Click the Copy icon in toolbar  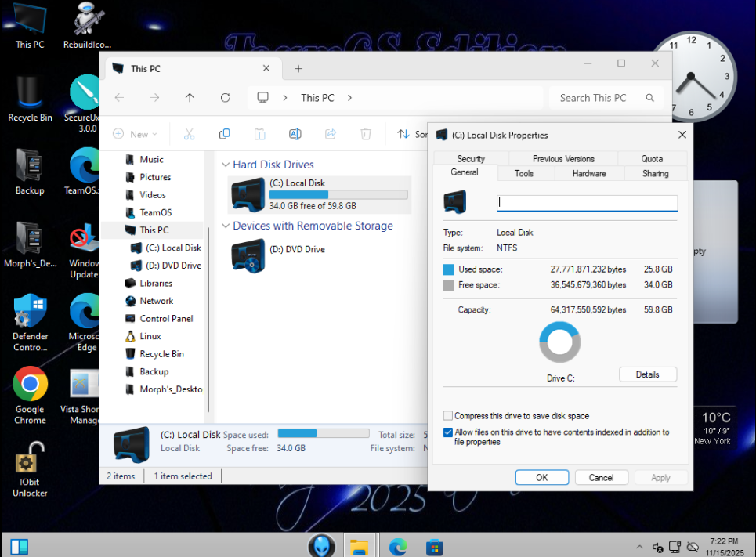224,134
